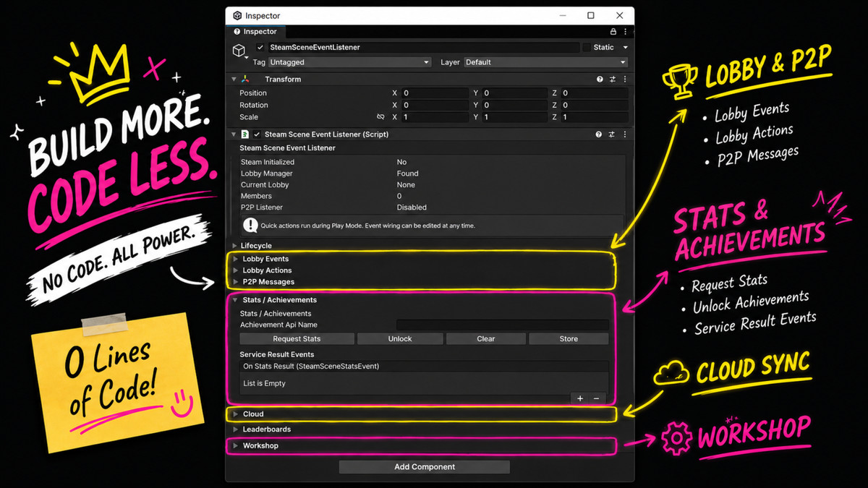Click the 'List is Empty' event list area

(425, 384)
